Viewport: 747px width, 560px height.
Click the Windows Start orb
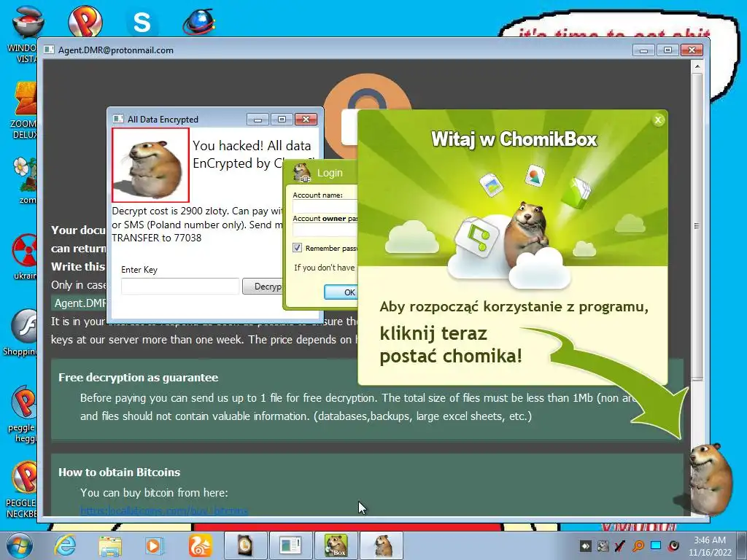click(x=19, y=545)
